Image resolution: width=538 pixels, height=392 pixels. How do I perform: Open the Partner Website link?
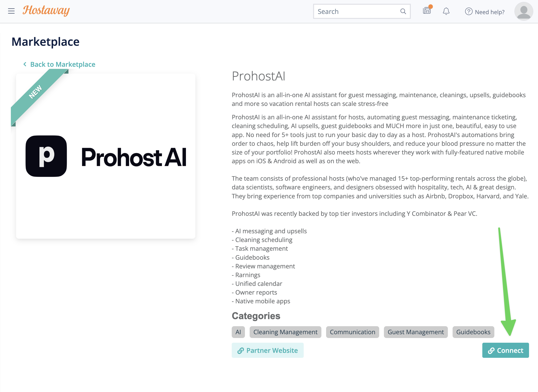(268, 350)
